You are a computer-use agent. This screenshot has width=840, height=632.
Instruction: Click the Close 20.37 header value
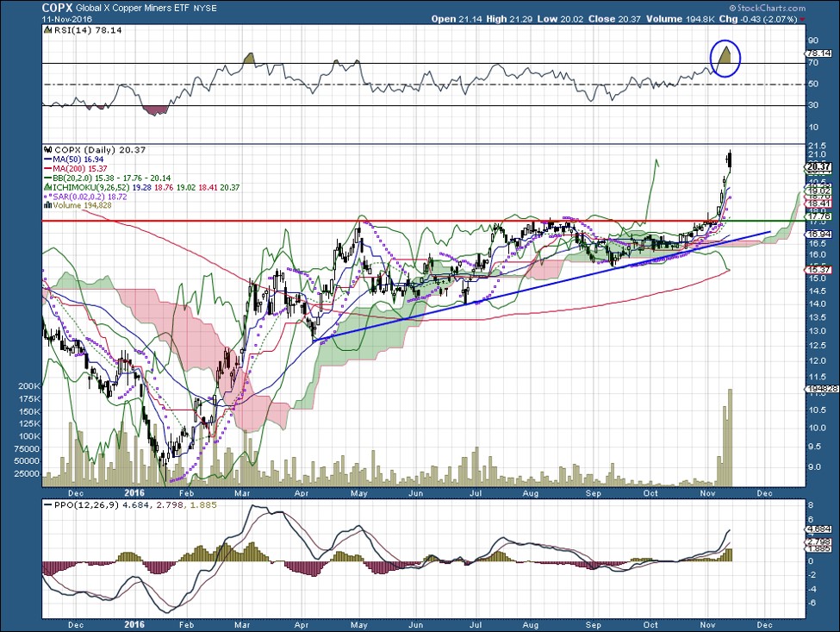click(x=614, y=19)
